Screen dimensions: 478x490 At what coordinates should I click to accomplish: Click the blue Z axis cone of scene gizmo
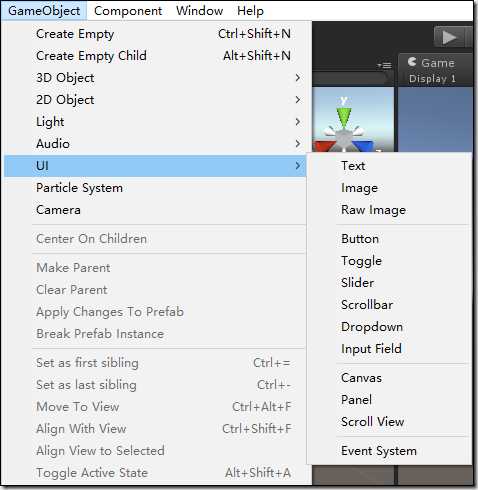[364, 146]
